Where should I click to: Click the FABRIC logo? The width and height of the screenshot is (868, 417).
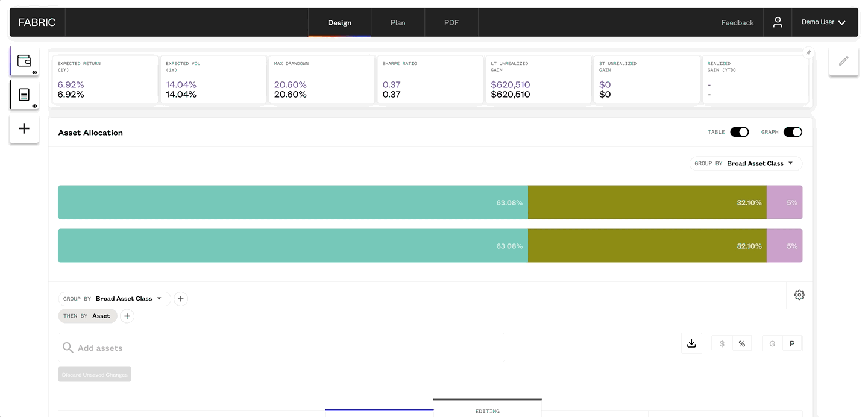click(37, 22)
